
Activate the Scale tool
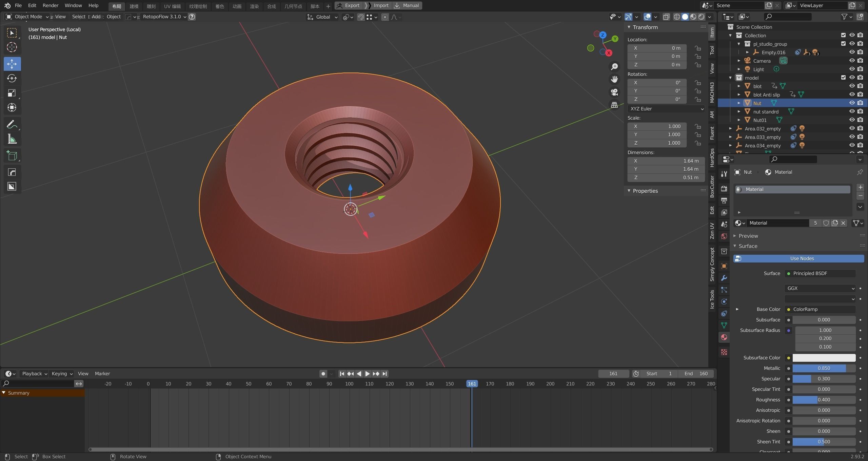[12, 93]
